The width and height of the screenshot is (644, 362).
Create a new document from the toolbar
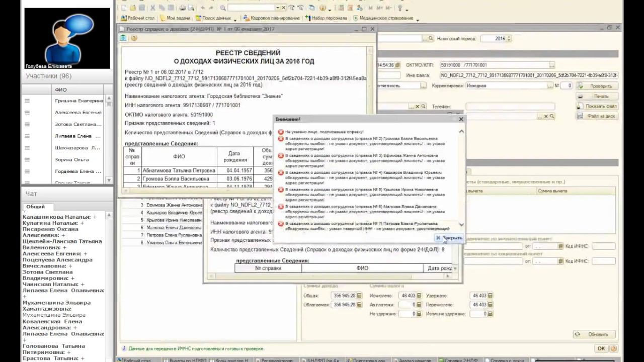(x=123, y=8)
